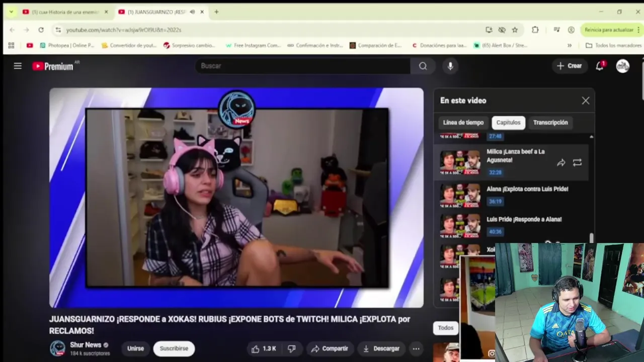Click the 36:19 chapter timestamp
This screenshot has width=644, height=362.
tap(495, 202)
